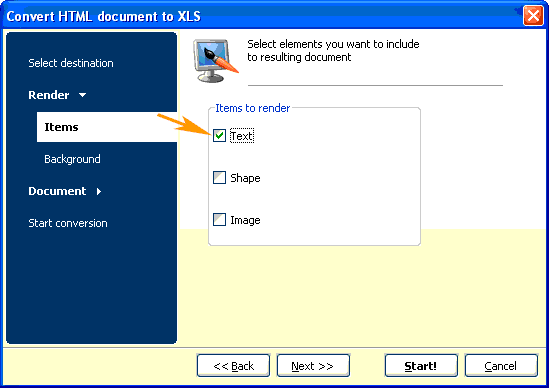Go to the Background page
This screenshot has height=388, width=549.
click(x=72, y=159)
